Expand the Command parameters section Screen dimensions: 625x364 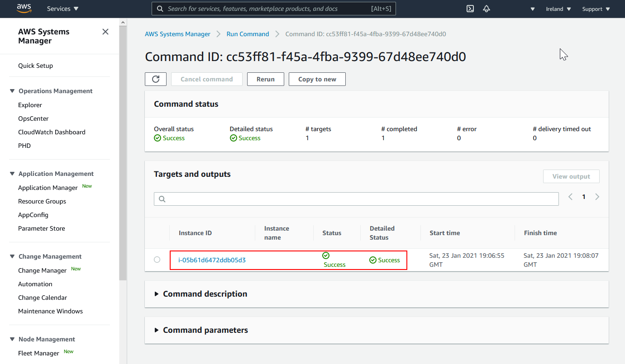click(x=201, y=330)
